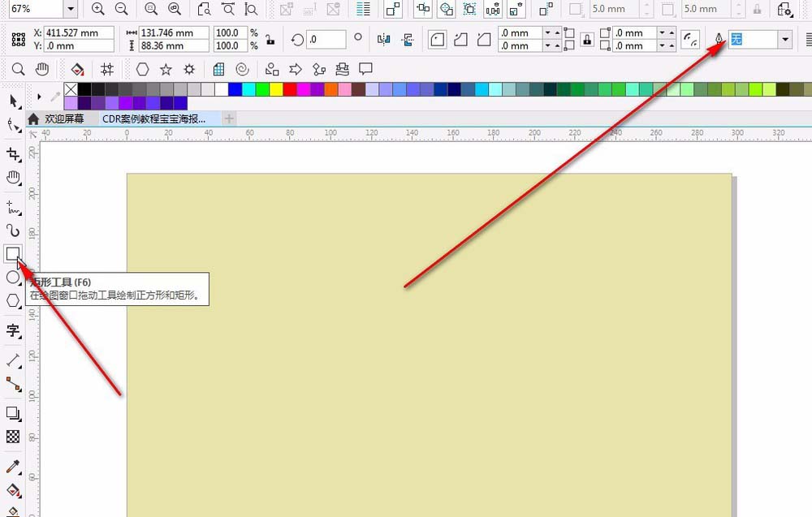The image size is (812, 517).
Task: Click the Flowchart shapes icon
Action: pos(319,69)
